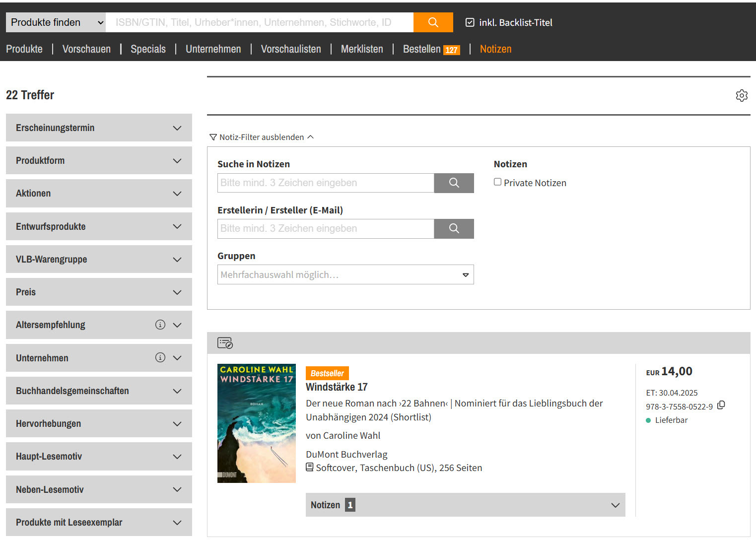
Task: Open settings via the gear icon
Action: (741, 95)
